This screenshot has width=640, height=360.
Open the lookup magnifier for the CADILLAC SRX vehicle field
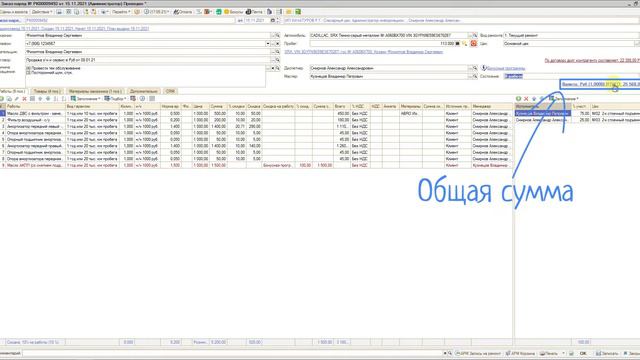tap(475, 36)
